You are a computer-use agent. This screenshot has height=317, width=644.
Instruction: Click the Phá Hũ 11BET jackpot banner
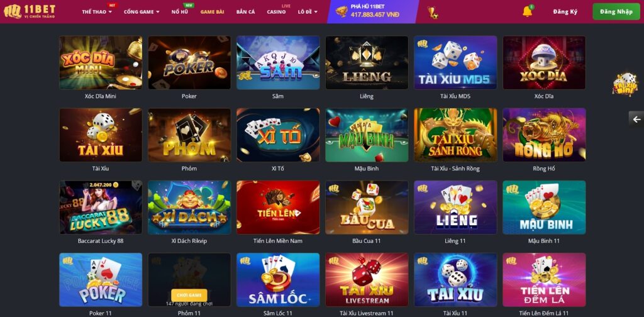[x=373, y=11]
